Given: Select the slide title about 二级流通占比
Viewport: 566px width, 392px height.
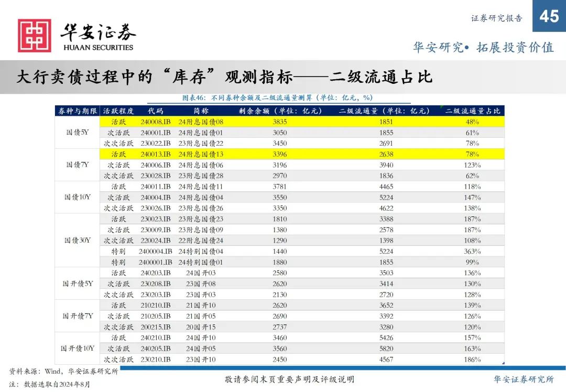Looking at the screenshot, I should tap(224, 77).
